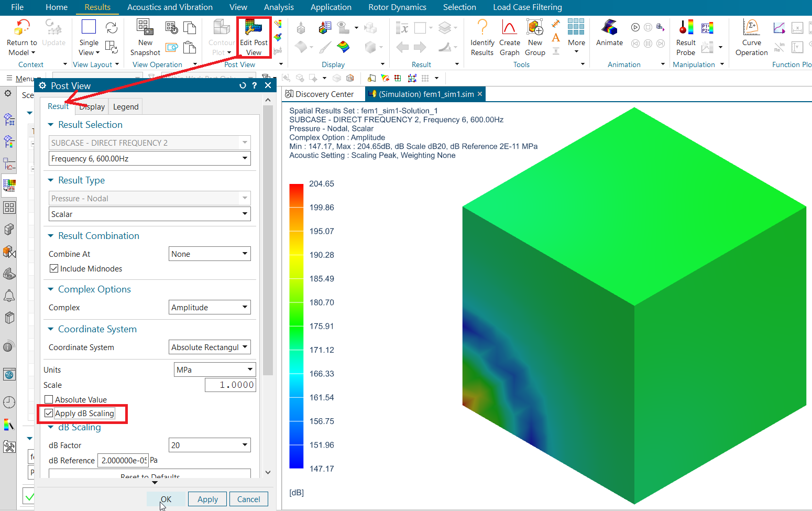Open the Post Processing Navigator sidebar icon
This screenshot has height=511, width=812.
9,185
